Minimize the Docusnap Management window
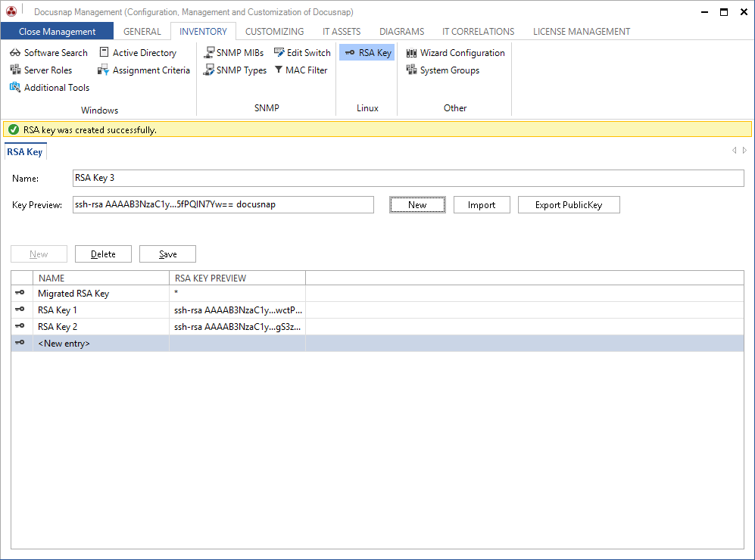Viewport: 755px width, 560px height. pos(704,11)
